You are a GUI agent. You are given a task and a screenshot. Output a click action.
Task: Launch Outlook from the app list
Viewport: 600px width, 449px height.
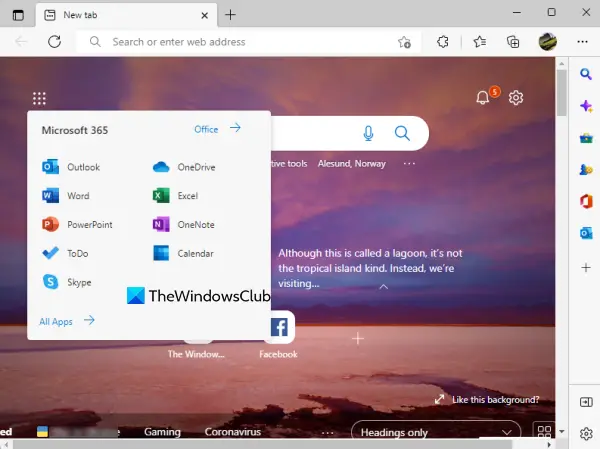pos(71,167)
